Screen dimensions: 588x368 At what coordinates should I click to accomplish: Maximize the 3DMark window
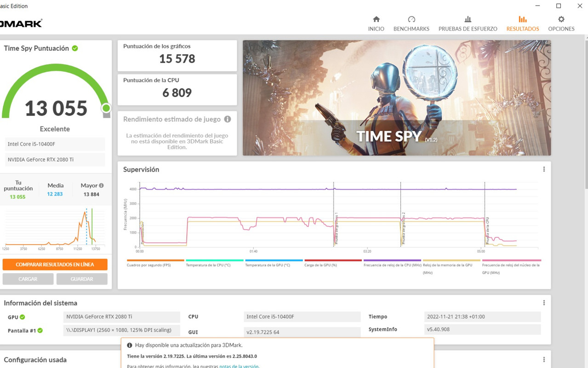[x=559, y=6]
